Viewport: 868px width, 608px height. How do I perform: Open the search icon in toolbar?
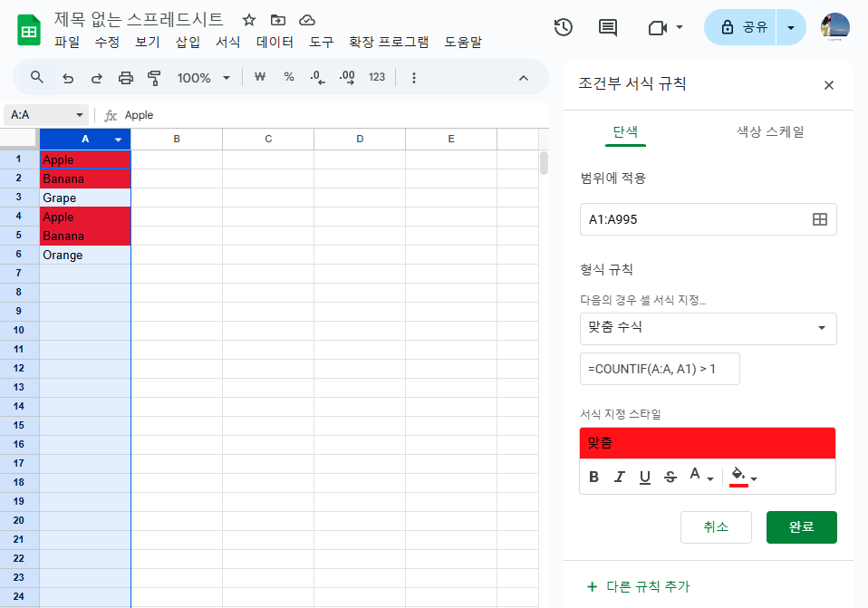(x=36, y=77)
